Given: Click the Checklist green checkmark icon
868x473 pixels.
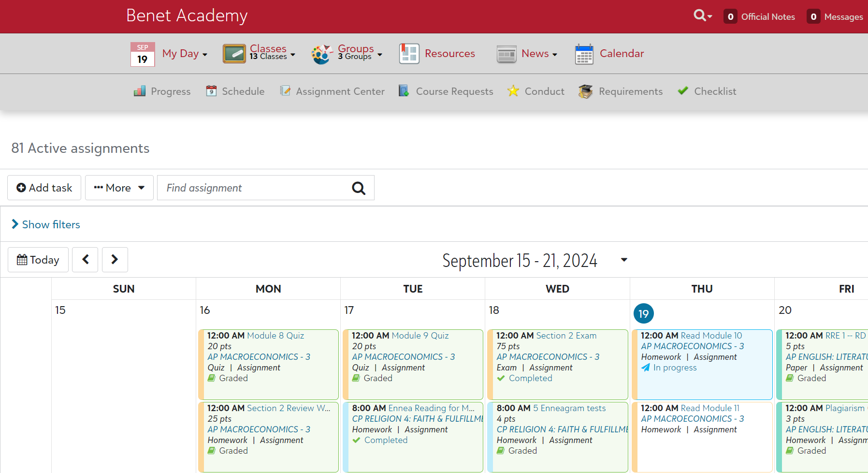Looking at the screenshot, I should click(682, 91).
